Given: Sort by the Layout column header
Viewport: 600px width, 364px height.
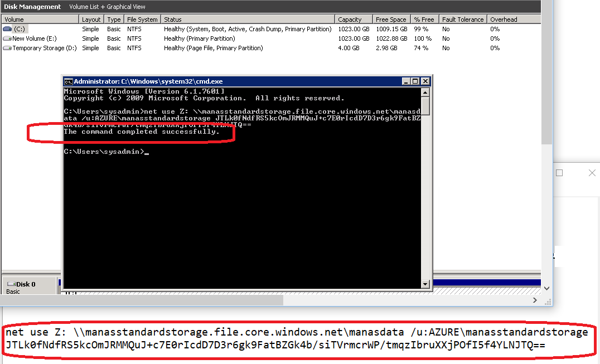Looking at the screenshot, I should pos(91,20).
